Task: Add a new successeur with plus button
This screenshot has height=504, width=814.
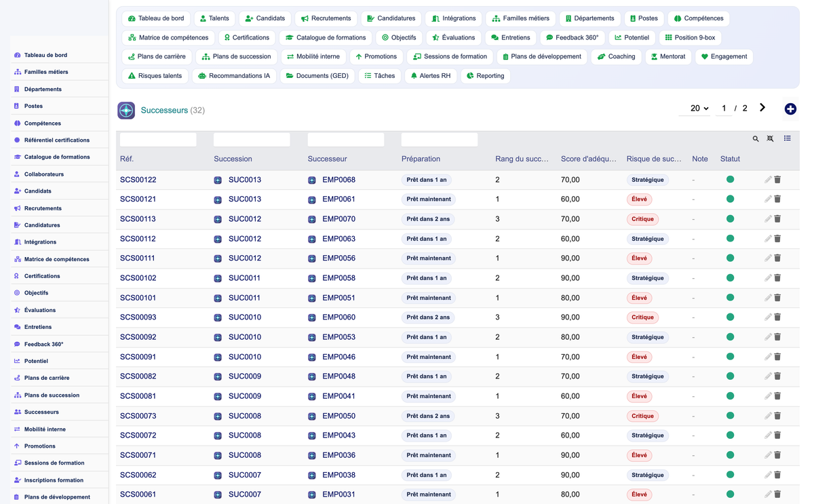Action: [790, 109]
